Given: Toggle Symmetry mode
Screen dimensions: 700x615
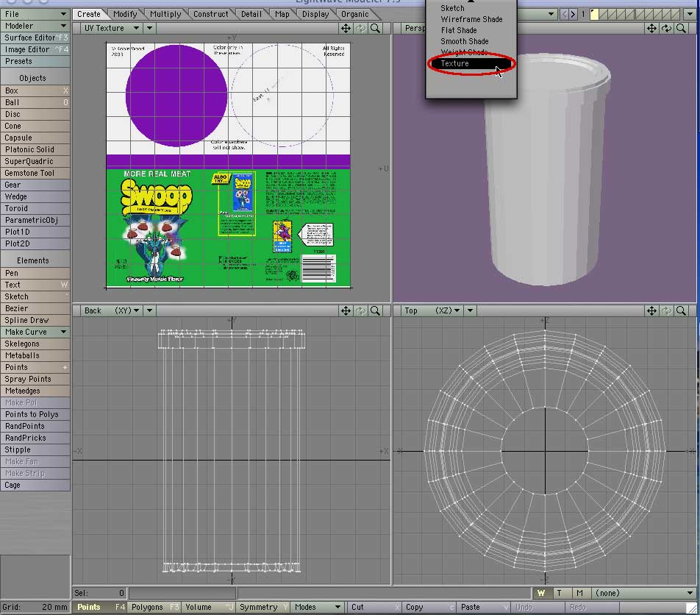Looking at the screenshot, I should click(263, 608).
